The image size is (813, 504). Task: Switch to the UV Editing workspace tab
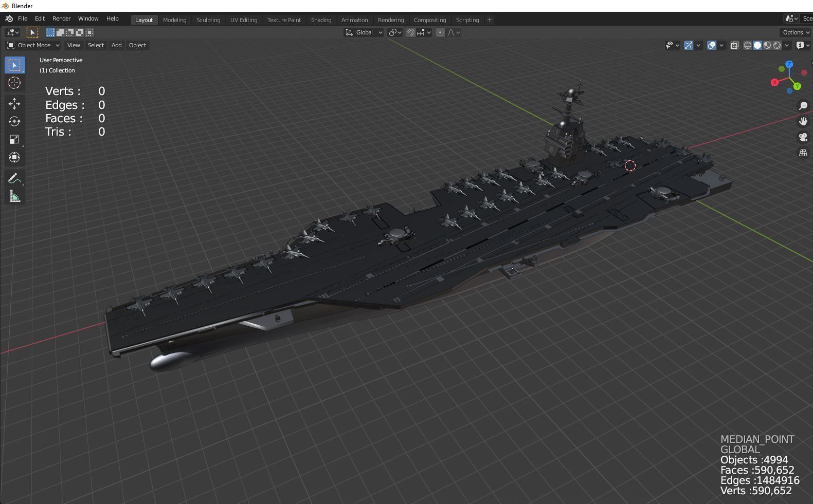tap(244, 20)
